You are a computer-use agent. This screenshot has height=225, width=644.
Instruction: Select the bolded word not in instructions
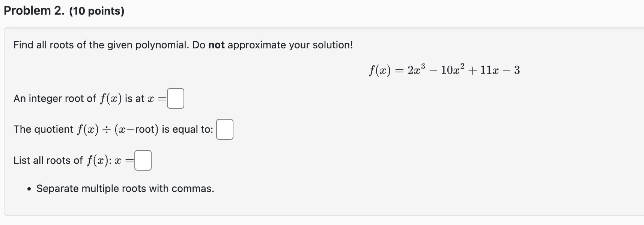tap(217, 45)
